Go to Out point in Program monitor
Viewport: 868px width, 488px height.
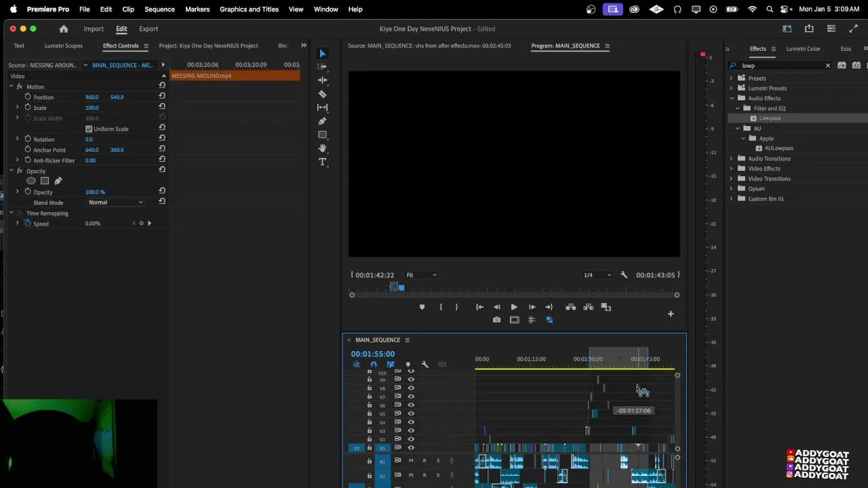coord(549,307)
